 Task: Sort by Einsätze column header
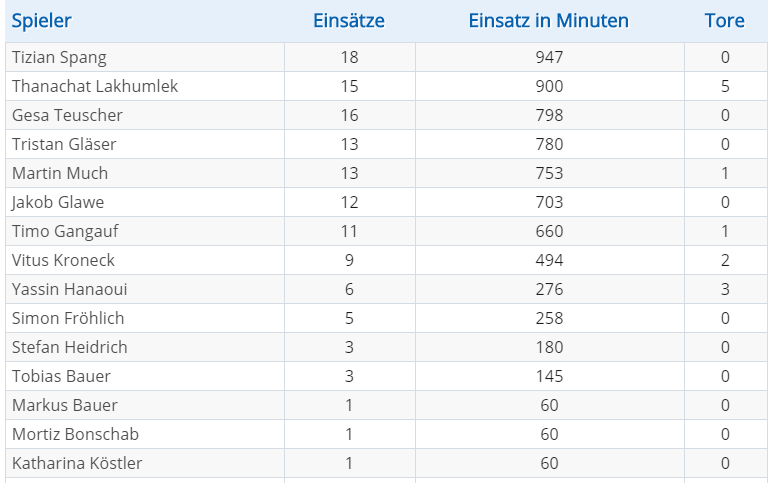click(x=349, y=21)
